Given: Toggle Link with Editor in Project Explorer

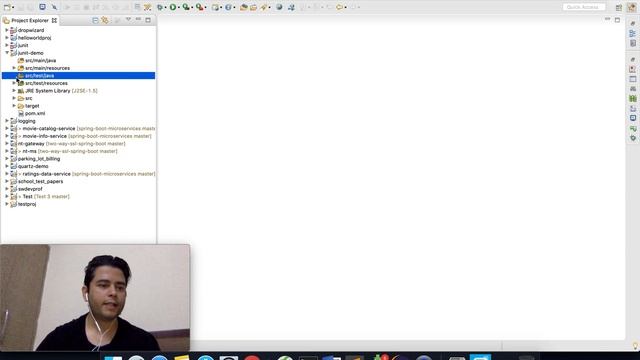Looking at the screenshot, I should (x=105, y=20).
